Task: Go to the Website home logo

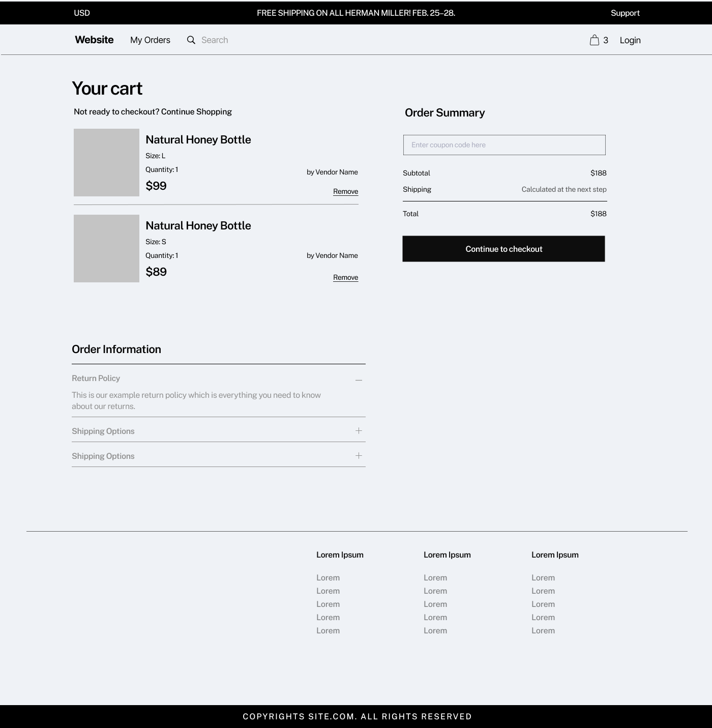Action: click(x=94, y=40)
